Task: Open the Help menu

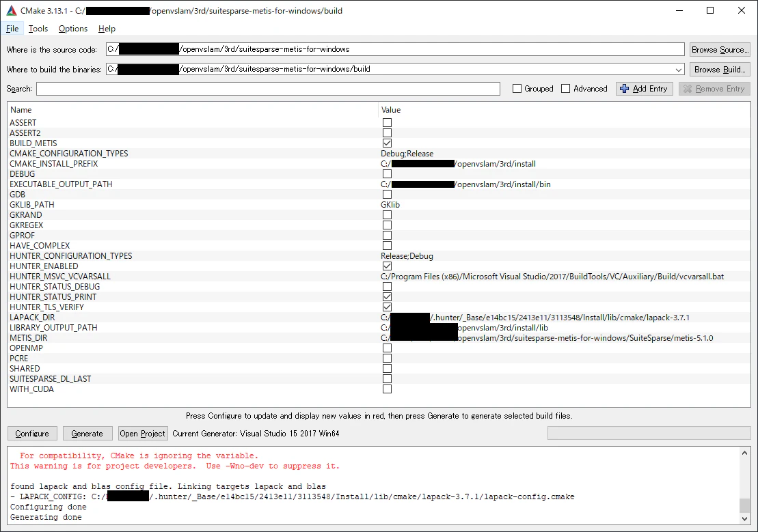Action: [x=107, y=29]
